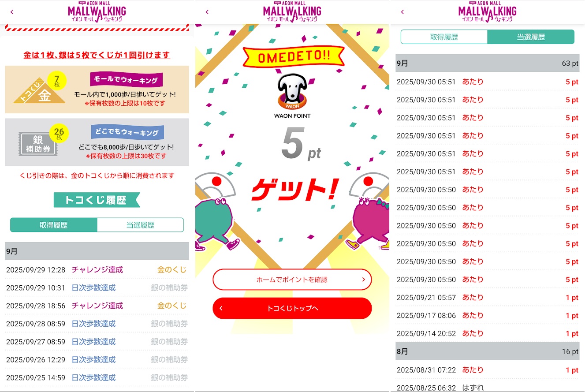Tap the back arrow on the middle screen
Screen dimensions: 585x392
207,12
